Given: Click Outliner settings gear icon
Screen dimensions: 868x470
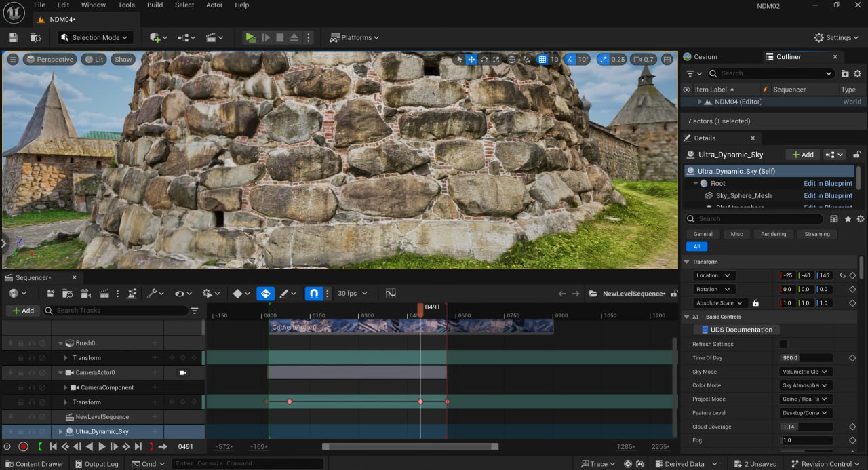Looking at the screenshot, I should [x=858, y=73].
